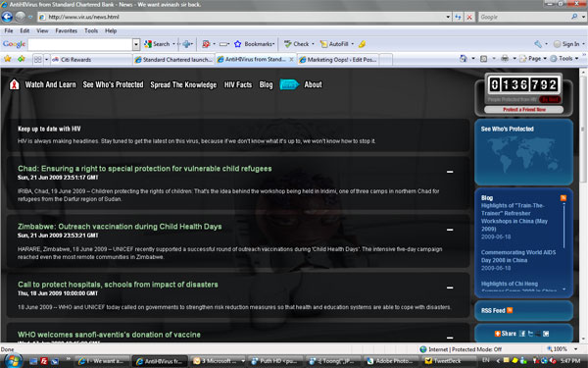Viewport: 588px width, 368px height.
Task: Click the Stop loading red X icon
Action: (469, 17)
